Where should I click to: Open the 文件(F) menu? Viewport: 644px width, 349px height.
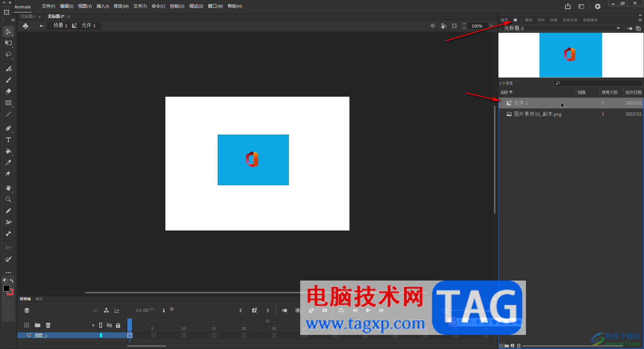(x=48, y=6)
